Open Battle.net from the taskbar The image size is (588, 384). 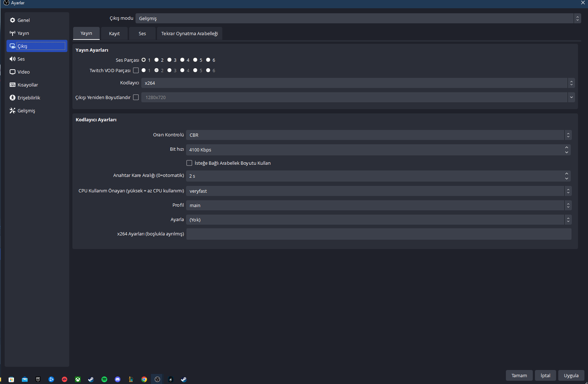coord(51,379)
